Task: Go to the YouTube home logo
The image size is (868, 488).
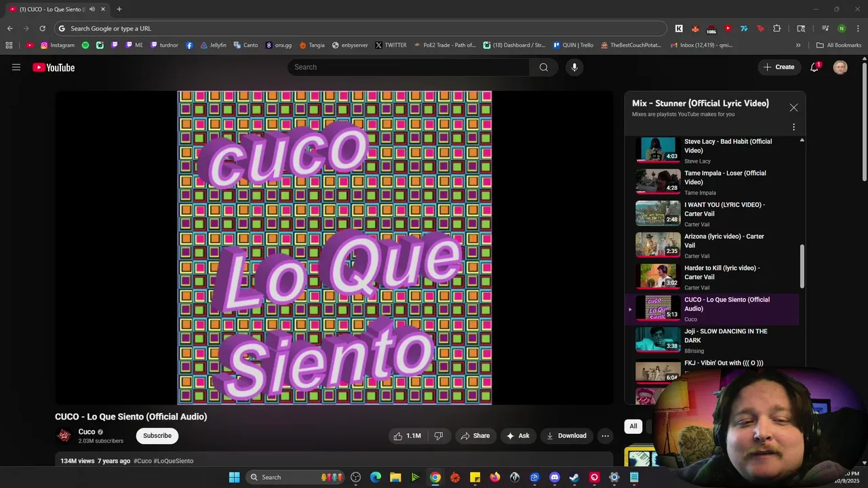Action: tap(54, 67)
